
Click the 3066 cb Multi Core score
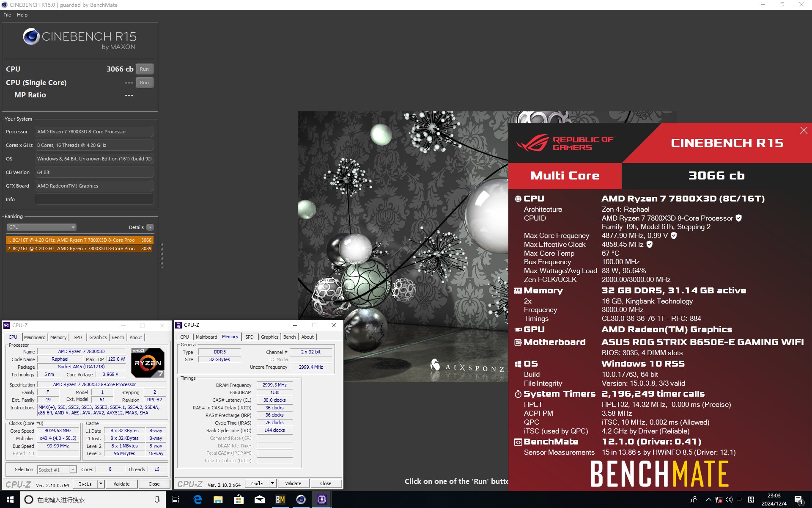(716, 176)
